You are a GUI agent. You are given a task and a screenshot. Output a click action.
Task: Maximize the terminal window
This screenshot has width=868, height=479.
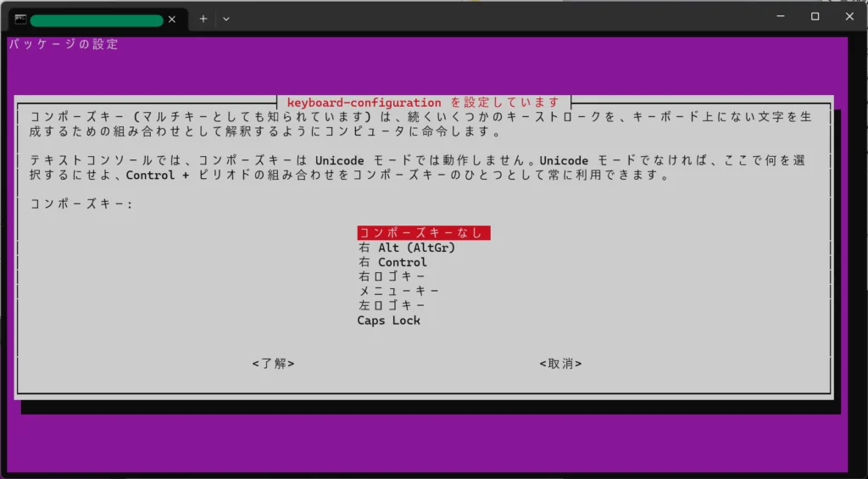pos(815,17)
